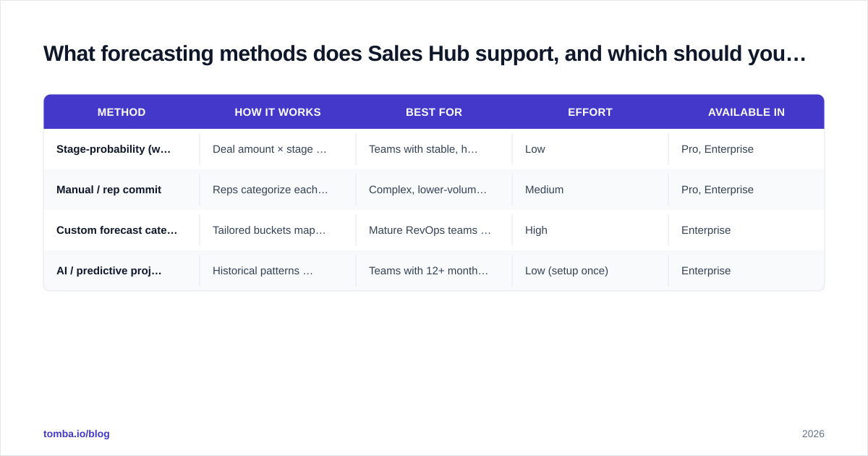Click the 'Reps categorize each…' cell
Screen dimensions: 868x456
[278, 190]
